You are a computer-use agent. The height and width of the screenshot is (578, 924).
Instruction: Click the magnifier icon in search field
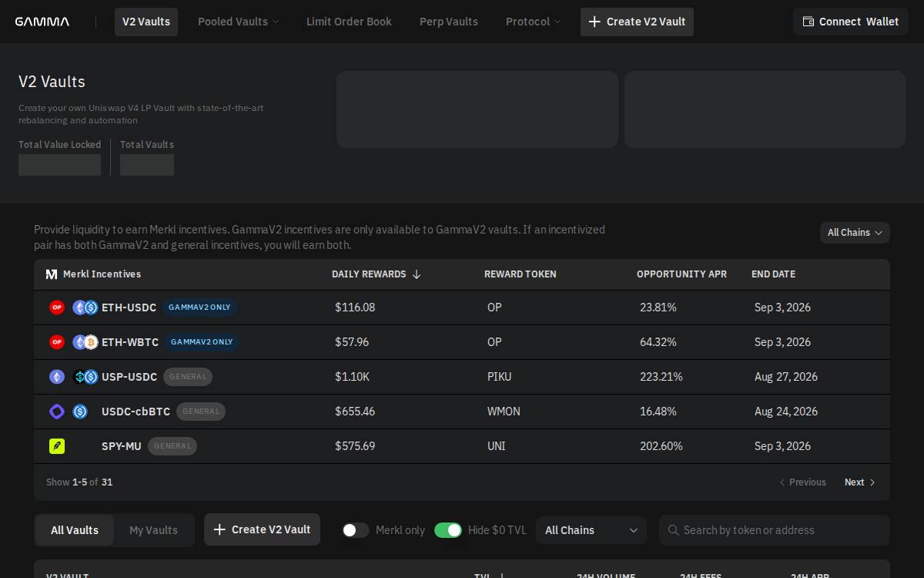674,530
